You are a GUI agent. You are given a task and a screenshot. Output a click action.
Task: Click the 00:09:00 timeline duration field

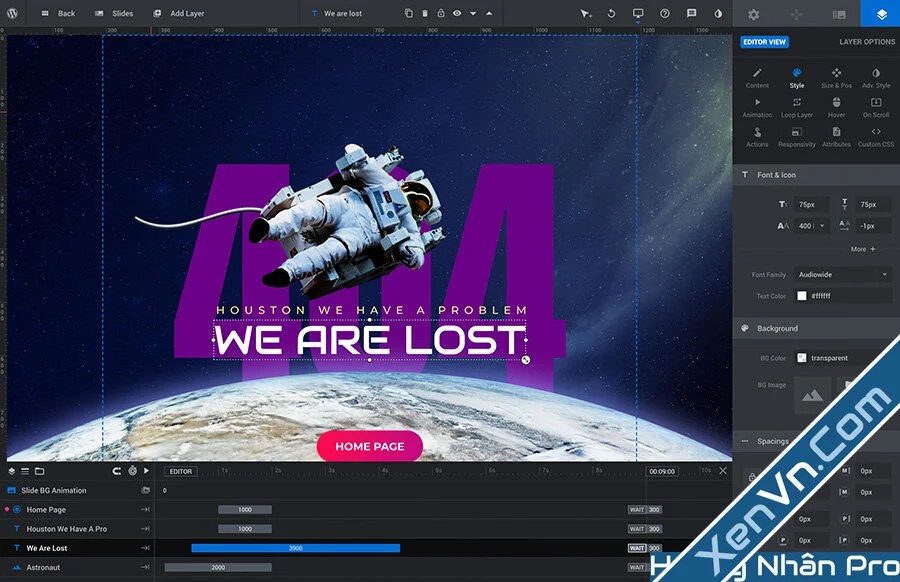[x=660, y=470]
